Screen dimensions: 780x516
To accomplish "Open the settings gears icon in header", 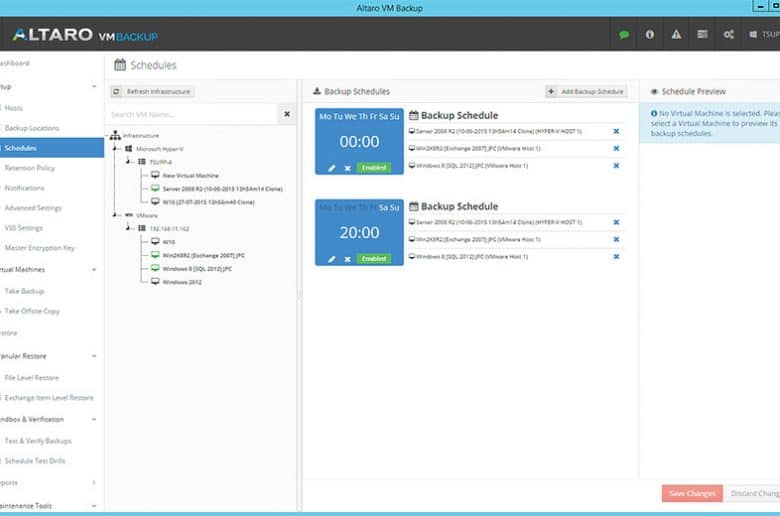I will [x=729, y=34].
